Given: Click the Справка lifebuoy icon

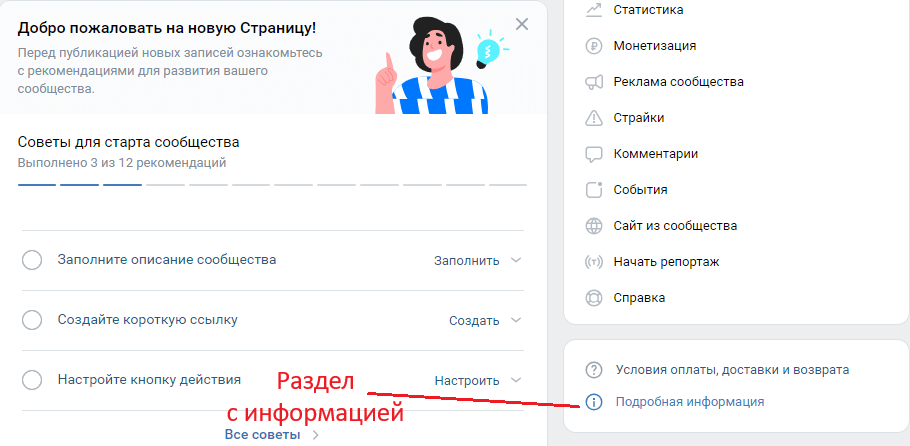Looking at the screenshot, I should 594,298.
